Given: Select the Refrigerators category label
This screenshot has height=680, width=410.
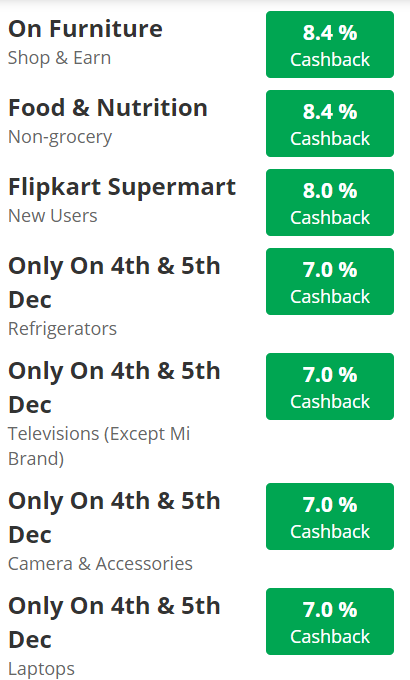Looking at the screenshot, I should [x=62, y=329].
